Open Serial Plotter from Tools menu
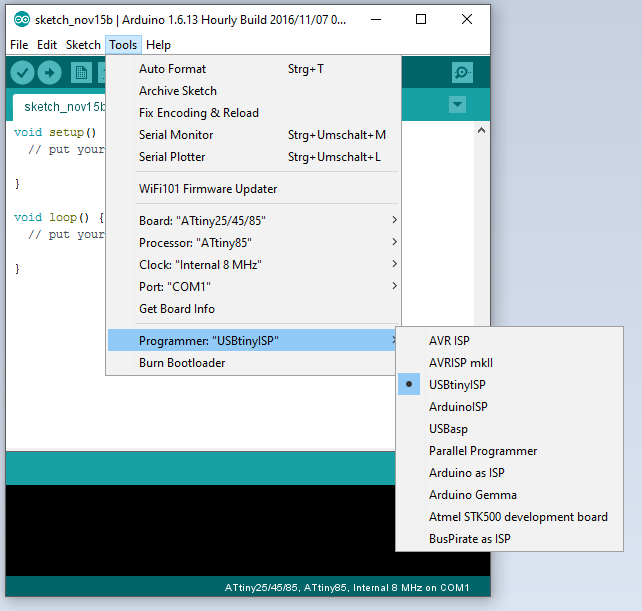Image resolution: width=642 pixels, height=611 pixels. [253, 157]
